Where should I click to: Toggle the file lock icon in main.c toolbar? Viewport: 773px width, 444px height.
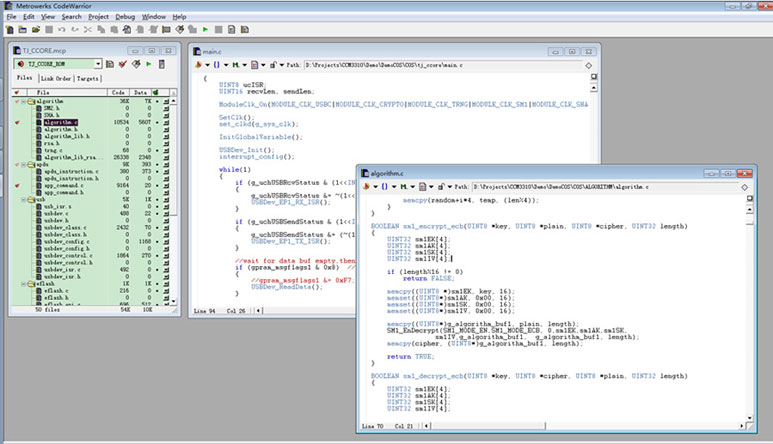click(x=275, y=63)
